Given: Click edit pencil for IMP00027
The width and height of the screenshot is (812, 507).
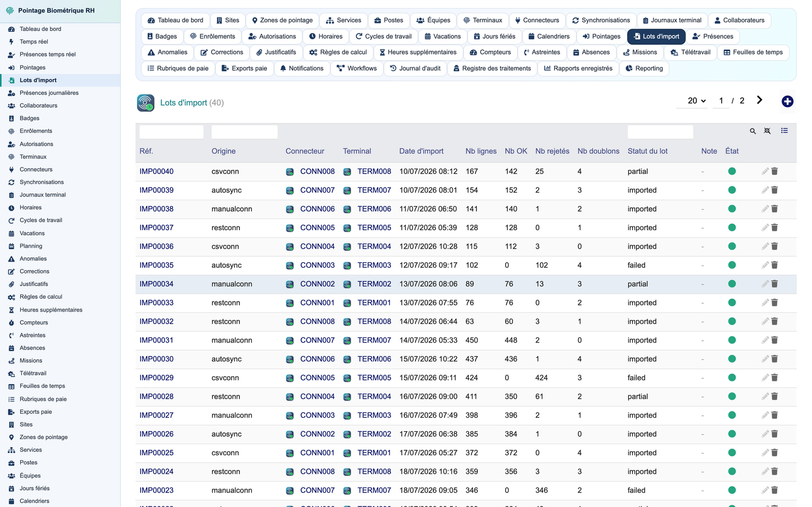Looking at the screenshot, I should 765,415.
